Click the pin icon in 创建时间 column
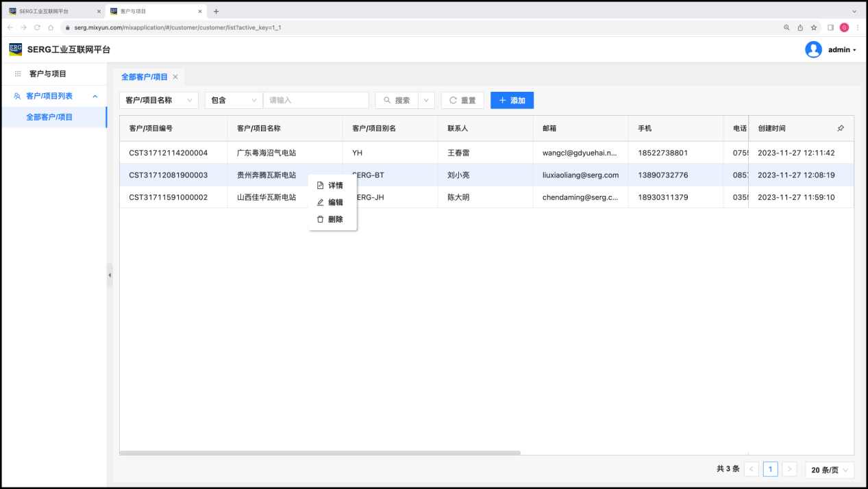868x489 pixels. pos(841,128)
